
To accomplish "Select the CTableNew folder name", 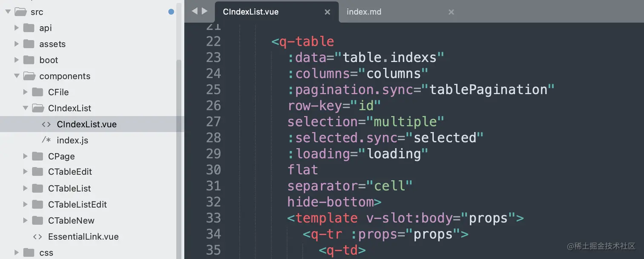I will click(71, 221).
